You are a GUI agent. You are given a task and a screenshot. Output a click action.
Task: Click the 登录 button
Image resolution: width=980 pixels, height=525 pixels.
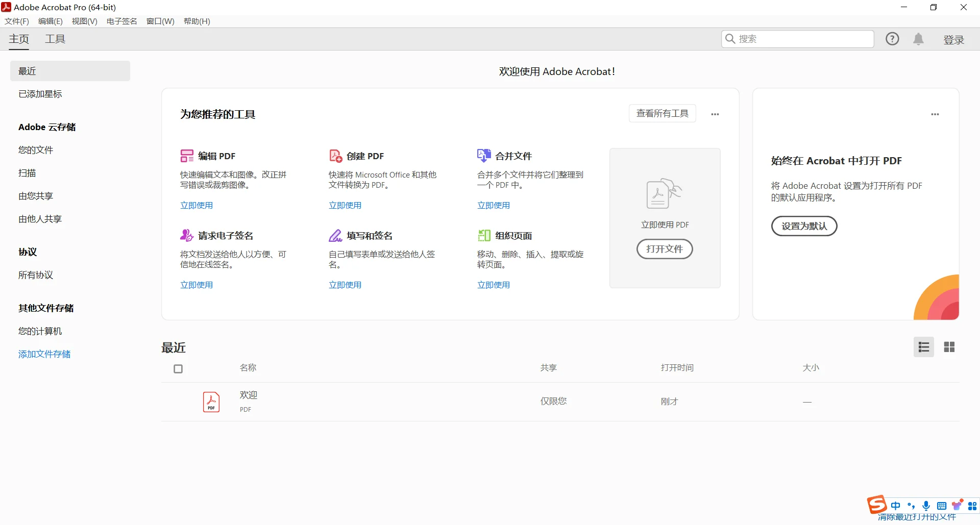pyautogui.click(x=954, y=40)
